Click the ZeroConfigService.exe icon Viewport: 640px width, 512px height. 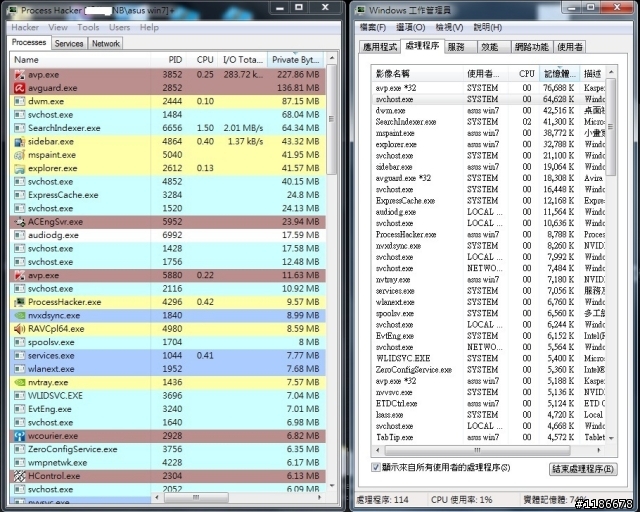[x=19, y=449]
